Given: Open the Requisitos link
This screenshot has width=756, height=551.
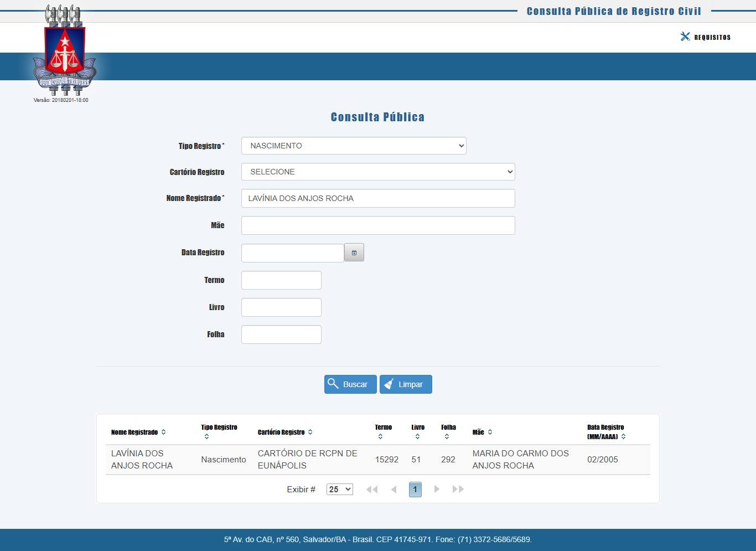Looking at the screenshot, I should 712,37.
